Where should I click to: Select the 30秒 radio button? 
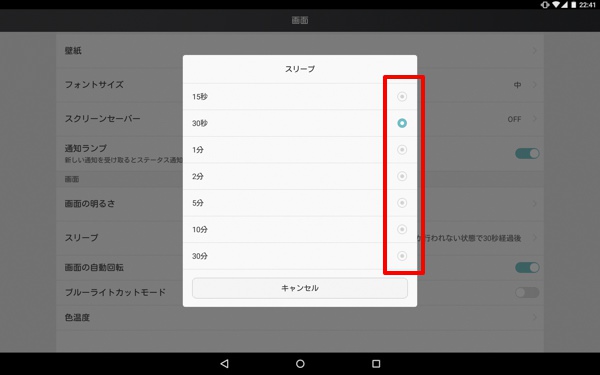(x=402, y=123)
